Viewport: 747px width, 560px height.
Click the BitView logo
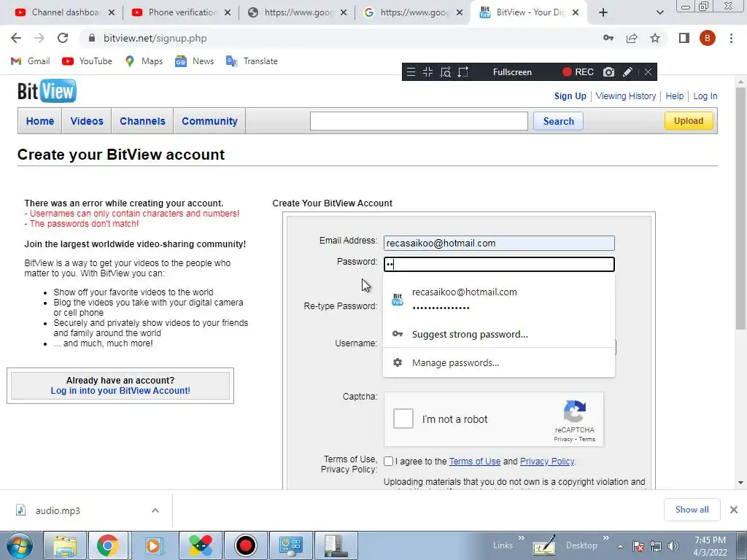click(47, 91)
